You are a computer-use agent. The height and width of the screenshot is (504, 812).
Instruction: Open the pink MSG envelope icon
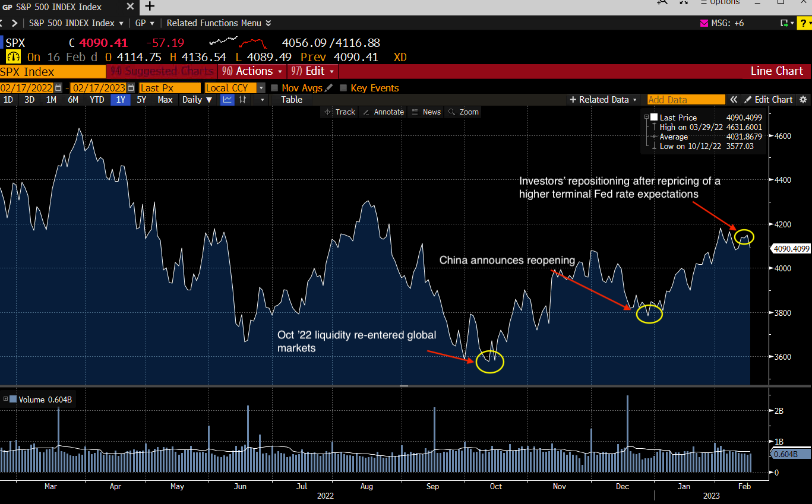click(704, 23)
